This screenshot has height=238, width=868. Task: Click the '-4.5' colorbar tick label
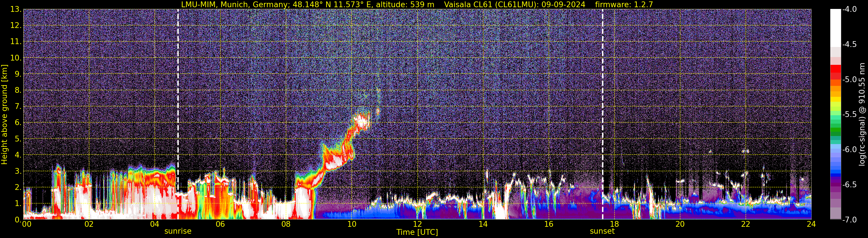[x=849, y=44]
